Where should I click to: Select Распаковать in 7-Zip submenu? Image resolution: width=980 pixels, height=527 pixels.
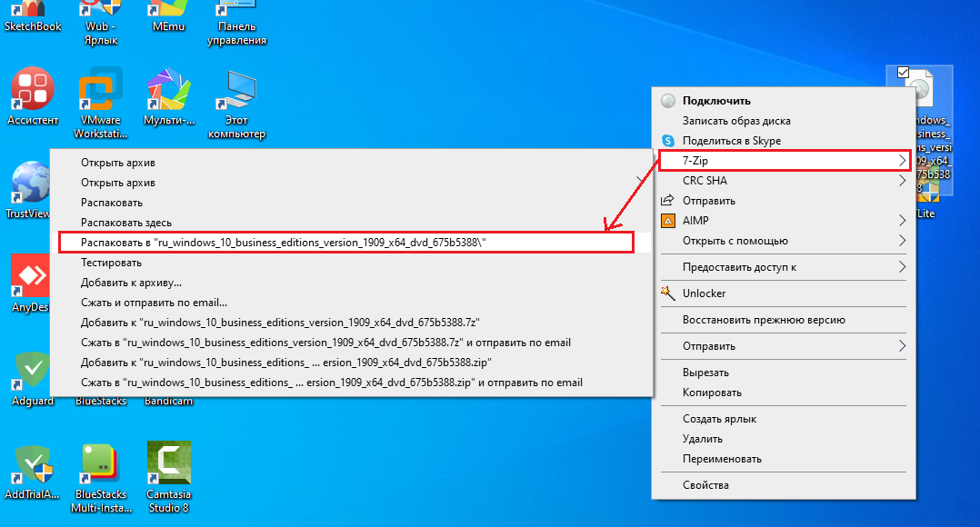coord(351,203)
